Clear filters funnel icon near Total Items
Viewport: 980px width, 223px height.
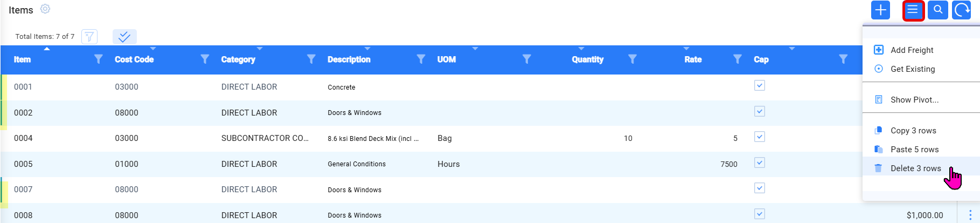pos(89,37)
